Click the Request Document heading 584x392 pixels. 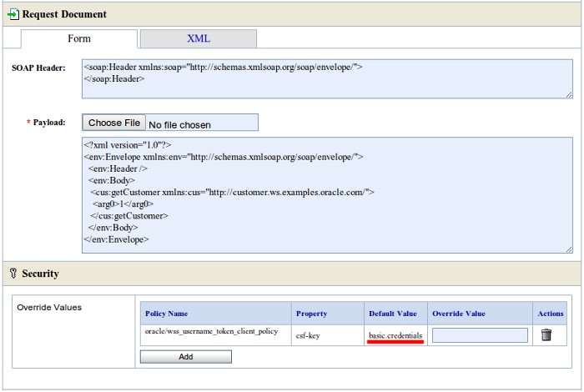click(x=64, y=14)
